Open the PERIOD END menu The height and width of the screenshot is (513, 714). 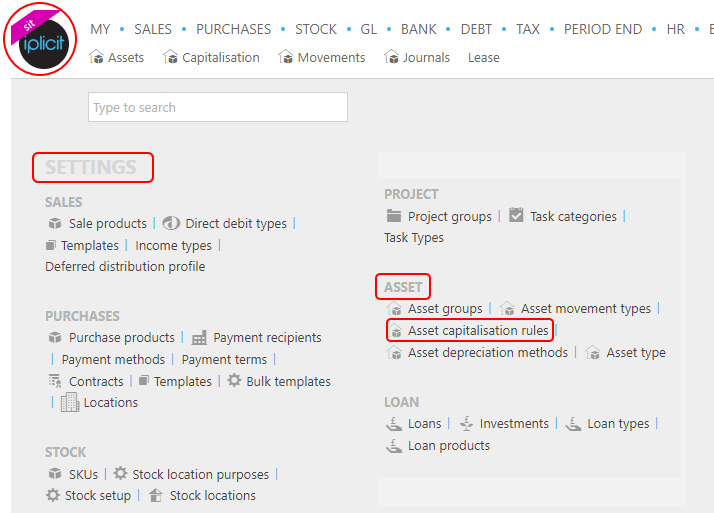[x=602, y=29]
